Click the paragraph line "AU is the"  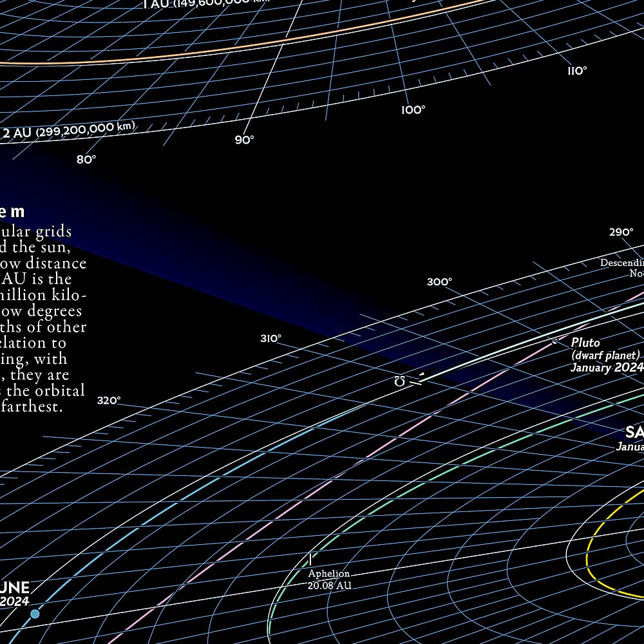point(36,279)
